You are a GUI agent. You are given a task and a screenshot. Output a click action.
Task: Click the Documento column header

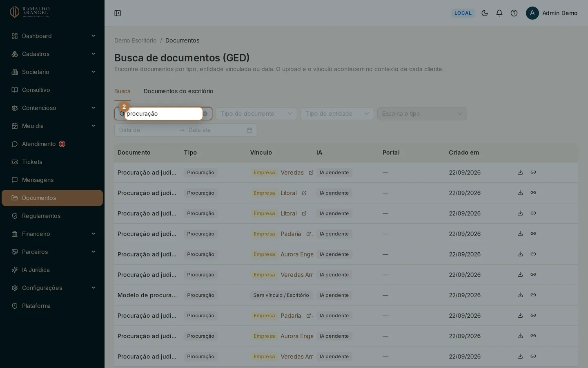134,153
